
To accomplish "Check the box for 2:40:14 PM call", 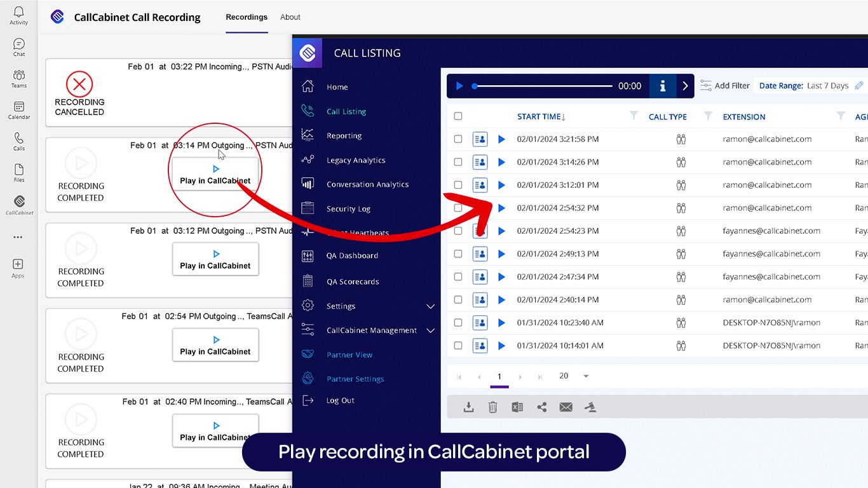I will pyautogui.click(x=458, y=299).
